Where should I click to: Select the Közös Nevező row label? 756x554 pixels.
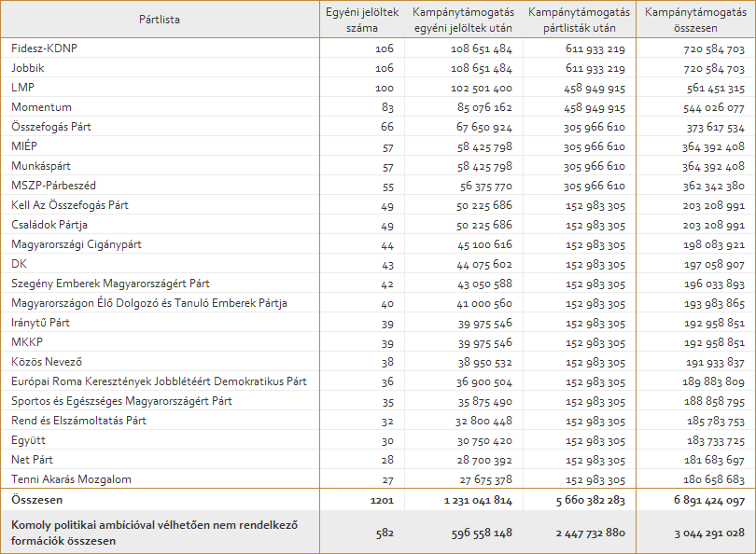(47, 362)
